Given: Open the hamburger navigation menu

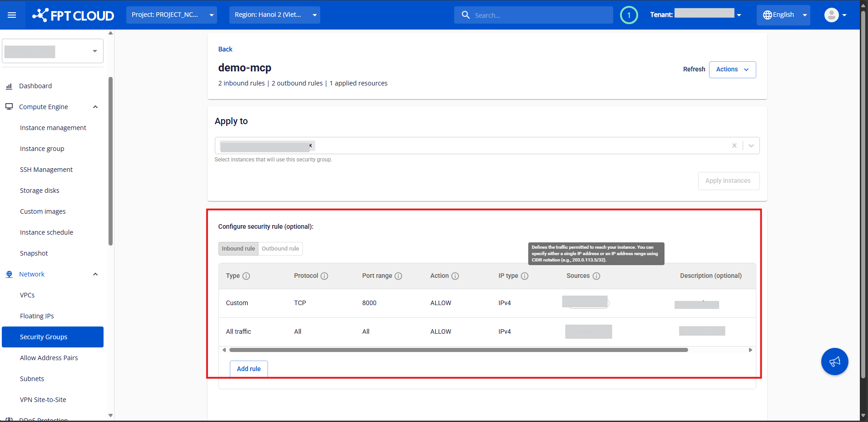Looking at the screenshot, I should (12, 15).
